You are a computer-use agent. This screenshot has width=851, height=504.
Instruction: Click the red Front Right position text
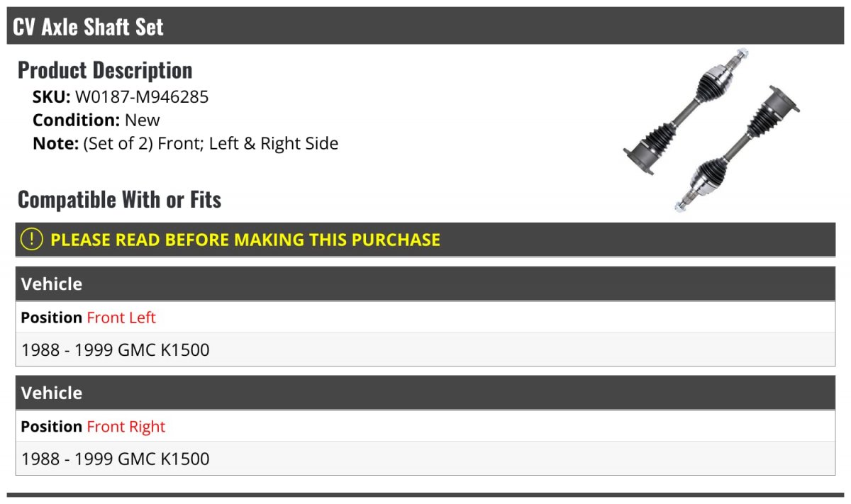pos(126,427)
